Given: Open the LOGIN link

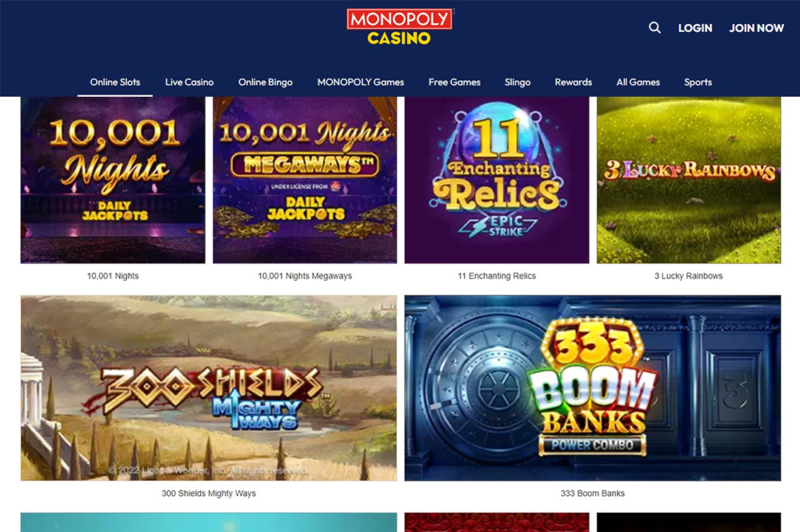Looking at the screenshot, I should click(695, 28).
